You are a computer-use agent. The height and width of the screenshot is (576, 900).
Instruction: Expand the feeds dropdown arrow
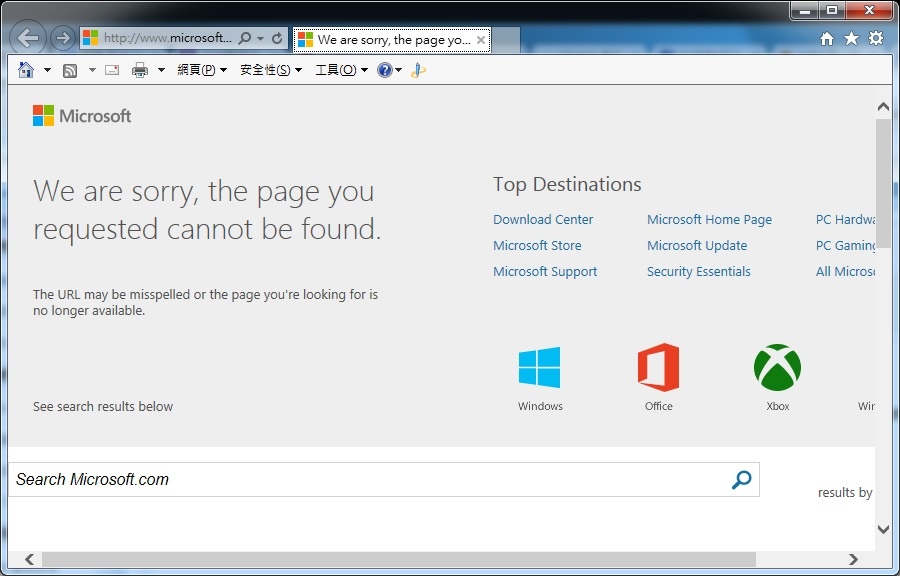92,70
